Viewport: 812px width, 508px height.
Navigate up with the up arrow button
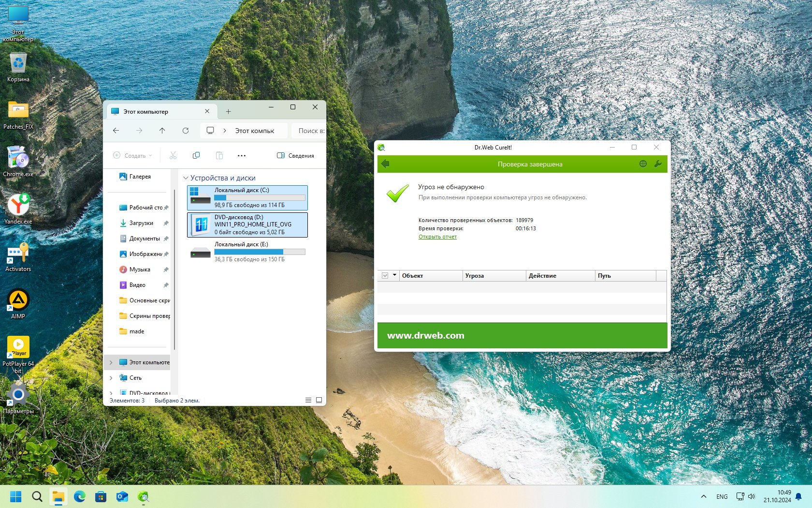click(162, 131)
